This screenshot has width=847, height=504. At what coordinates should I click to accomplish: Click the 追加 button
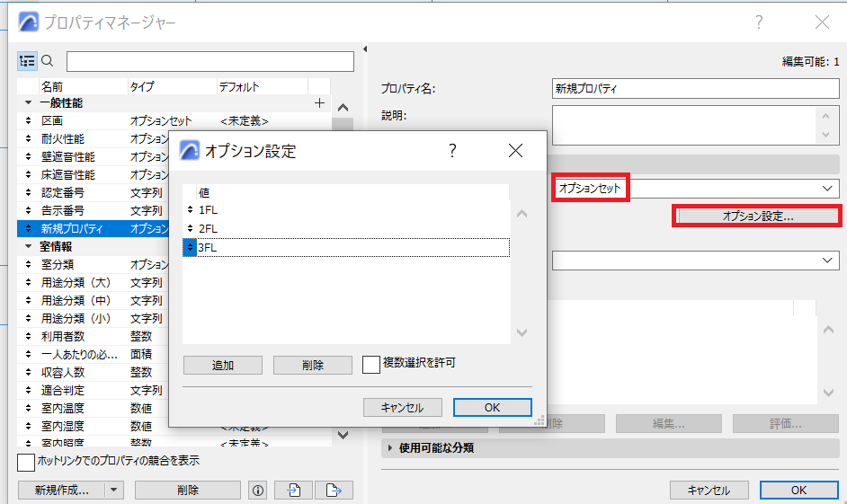tap(223, 365)
